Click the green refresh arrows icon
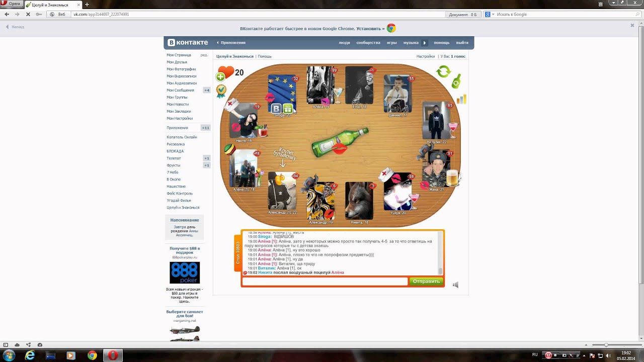 (x=443, y=71)
